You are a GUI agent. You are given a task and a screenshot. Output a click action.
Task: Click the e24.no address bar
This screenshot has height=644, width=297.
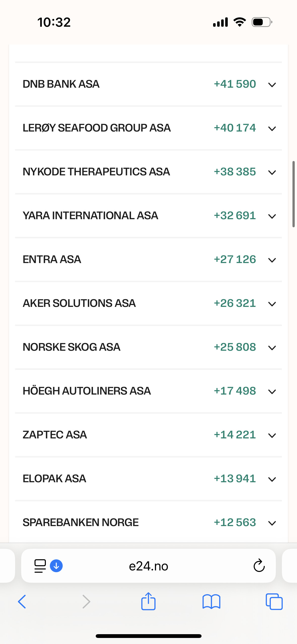[148, 566]
